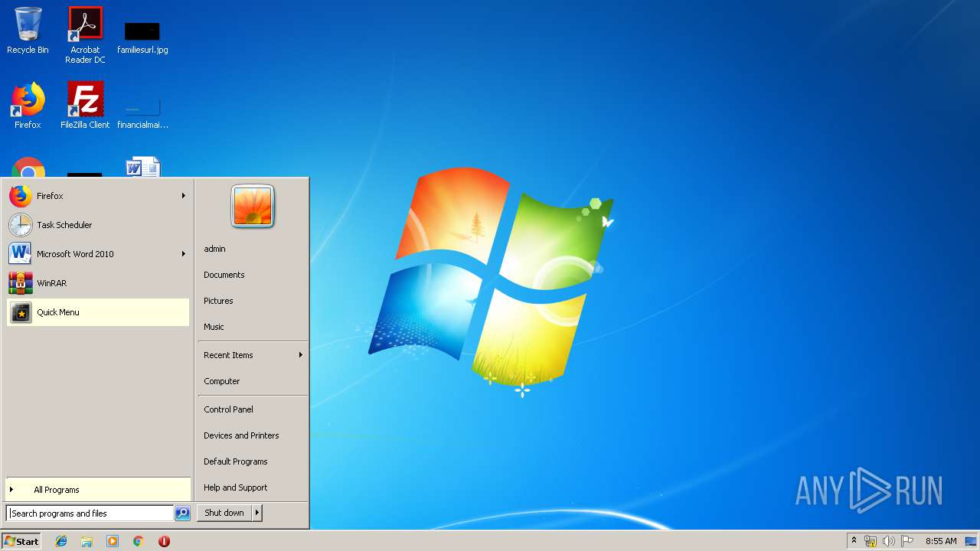Open the admin user folder
980x551 pixels.
click(253, 249)
